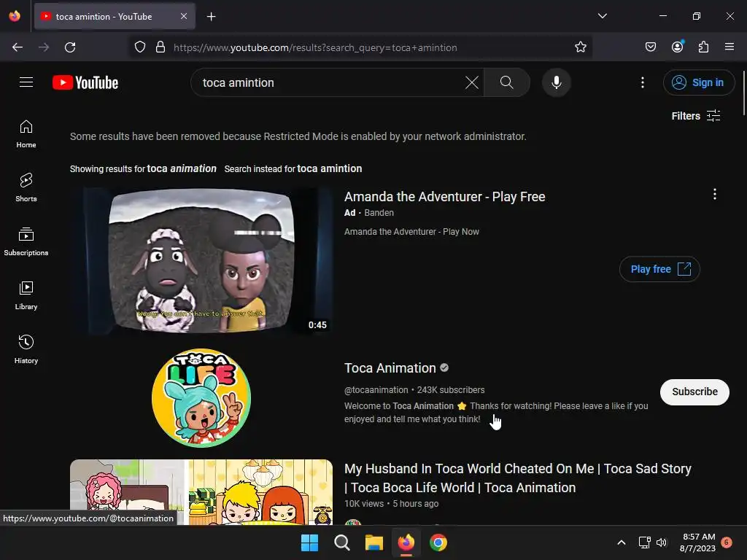Open Amanda the Adventurer - Play Free title
This screenshot has width=747, height=560.
(x=444, y=197)
